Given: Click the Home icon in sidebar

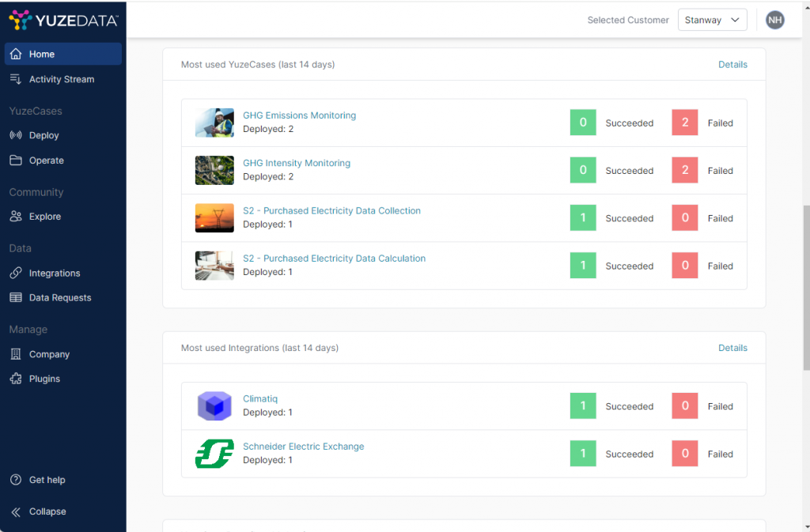Looking at the screenshot, I should click(x=16, y=55).
